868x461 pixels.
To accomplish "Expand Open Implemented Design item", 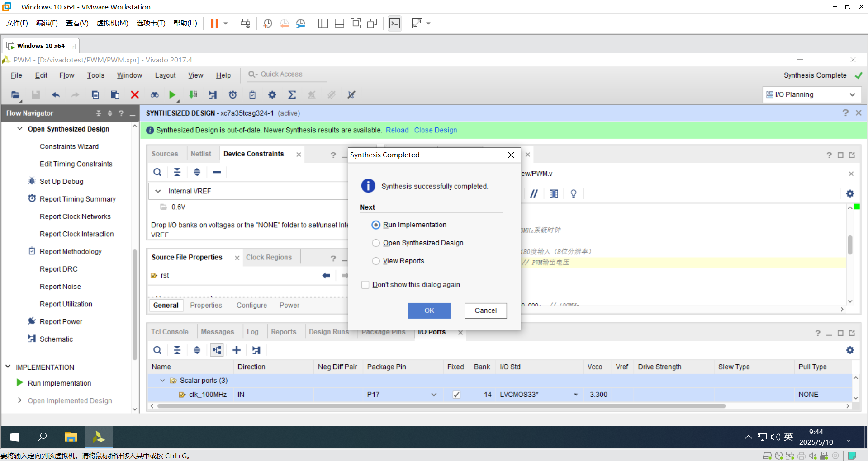I will pyautogui.click(x=19, y=400).
